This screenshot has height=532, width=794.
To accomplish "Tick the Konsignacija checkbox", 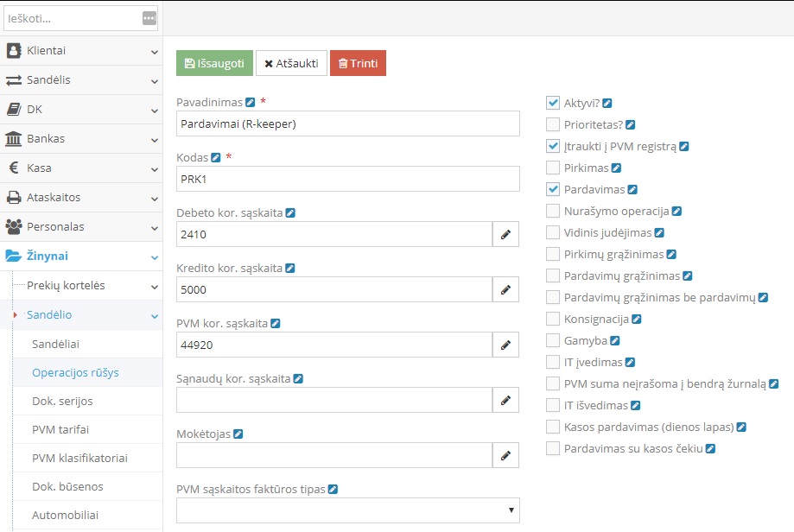I will click(553, 319).
